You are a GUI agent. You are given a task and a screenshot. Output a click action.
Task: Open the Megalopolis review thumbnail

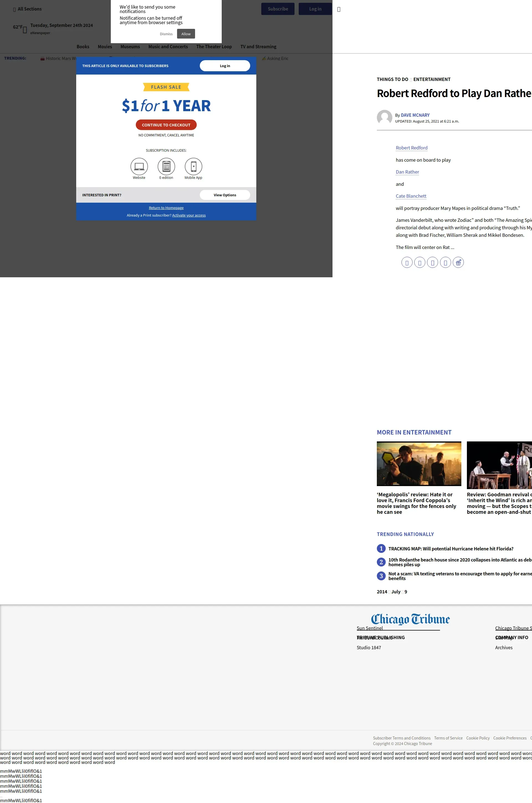point(419,463)
